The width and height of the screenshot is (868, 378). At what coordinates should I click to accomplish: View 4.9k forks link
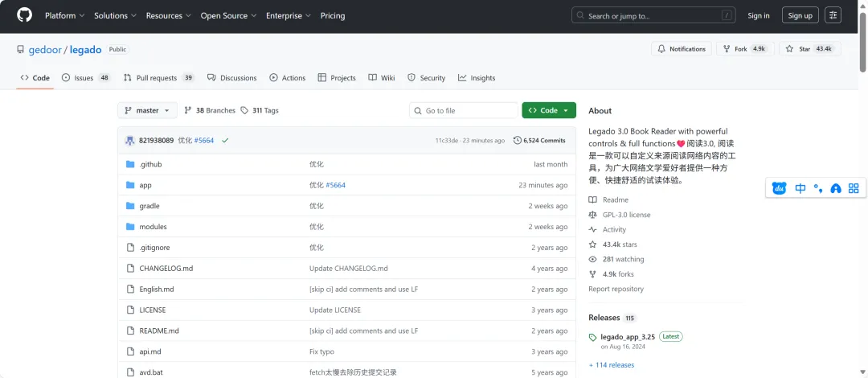pyautogui.click(x=611, y=273)
